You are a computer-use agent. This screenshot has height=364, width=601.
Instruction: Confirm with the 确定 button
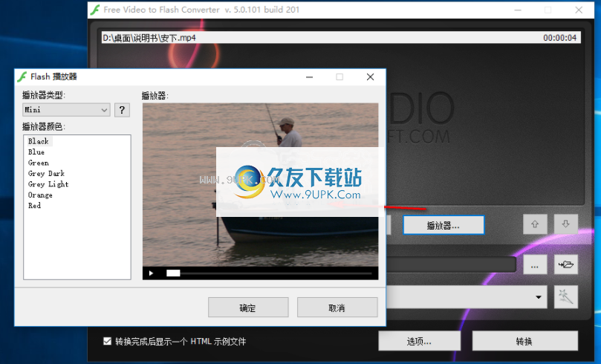click(x=248, y=308)
